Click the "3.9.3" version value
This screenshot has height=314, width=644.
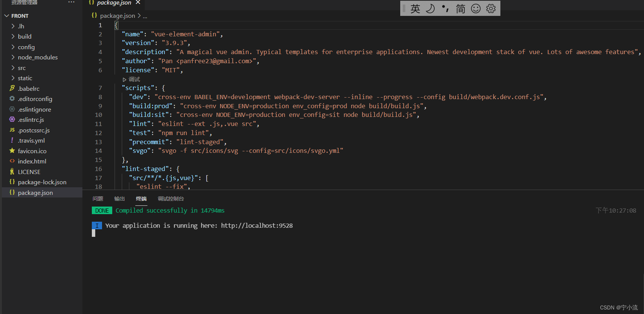(x=174, y=43)
